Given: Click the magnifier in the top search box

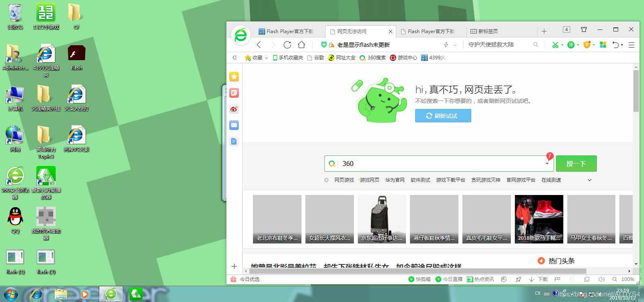Looking at the screenshot, I should point(535,44).
